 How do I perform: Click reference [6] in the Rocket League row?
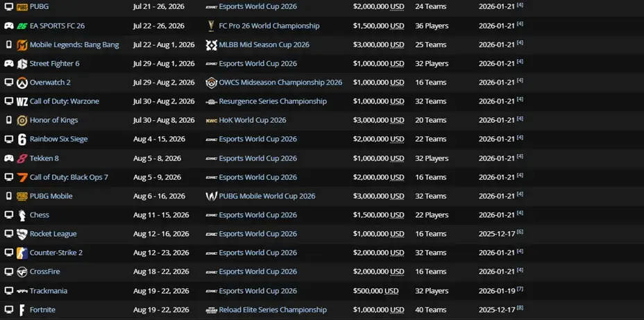click(x=520, y=232)
